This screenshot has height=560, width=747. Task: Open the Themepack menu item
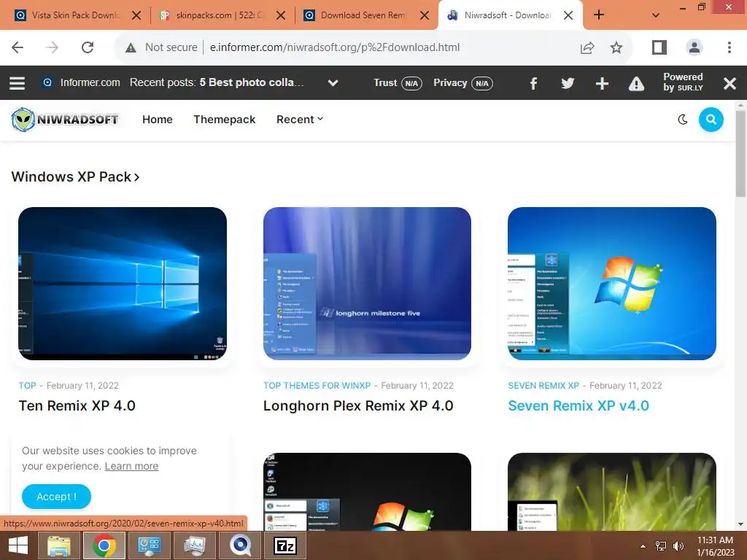(225, 120)
